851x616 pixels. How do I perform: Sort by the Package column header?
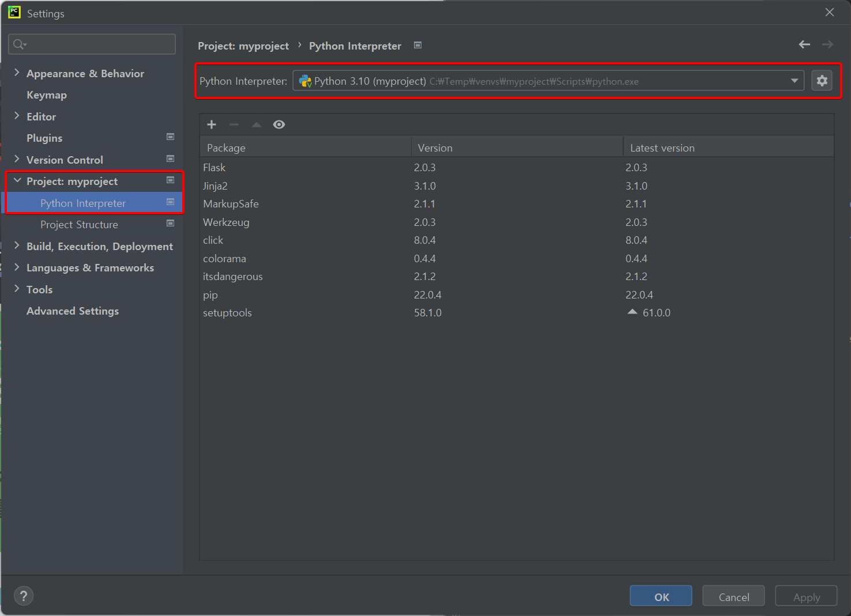pos(305,148)
